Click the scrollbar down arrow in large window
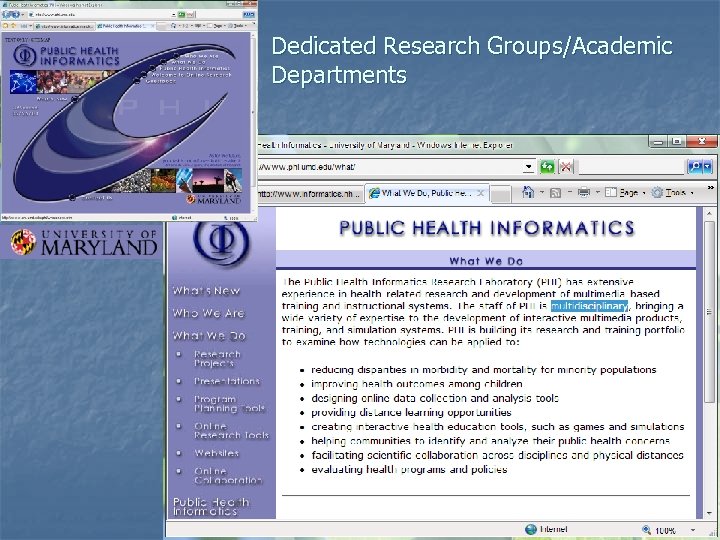720x540 pixels. pos(709,512)
